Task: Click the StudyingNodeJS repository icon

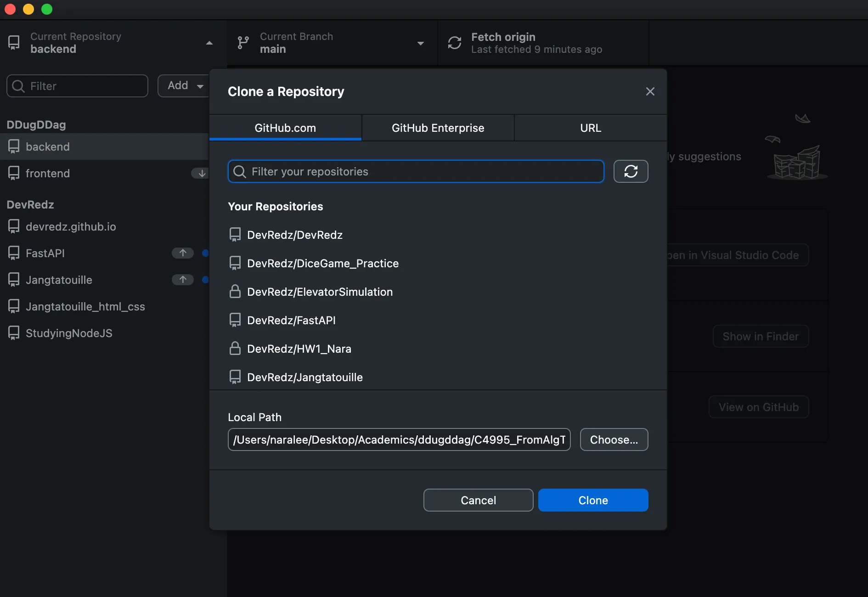Action: 14,333
